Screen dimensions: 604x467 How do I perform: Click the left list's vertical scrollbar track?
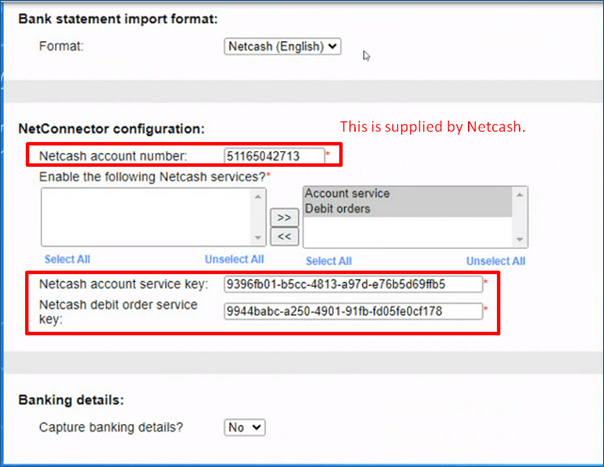pos(260,216)
